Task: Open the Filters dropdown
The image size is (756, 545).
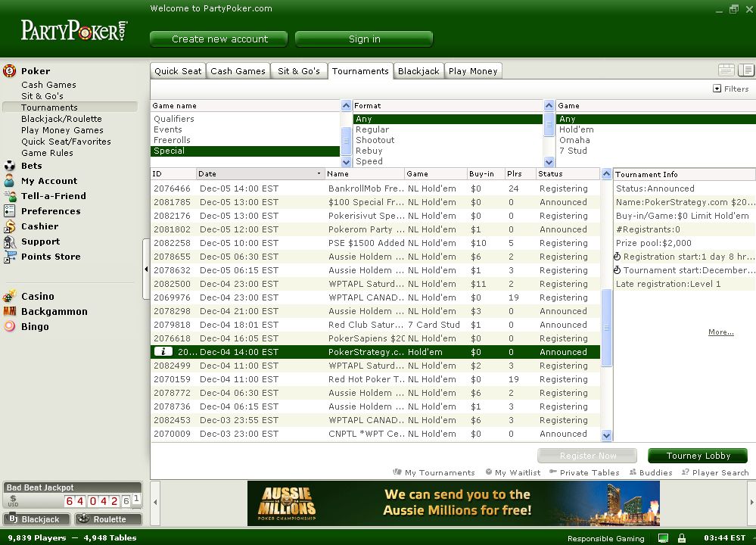Action: pos(731,89)
